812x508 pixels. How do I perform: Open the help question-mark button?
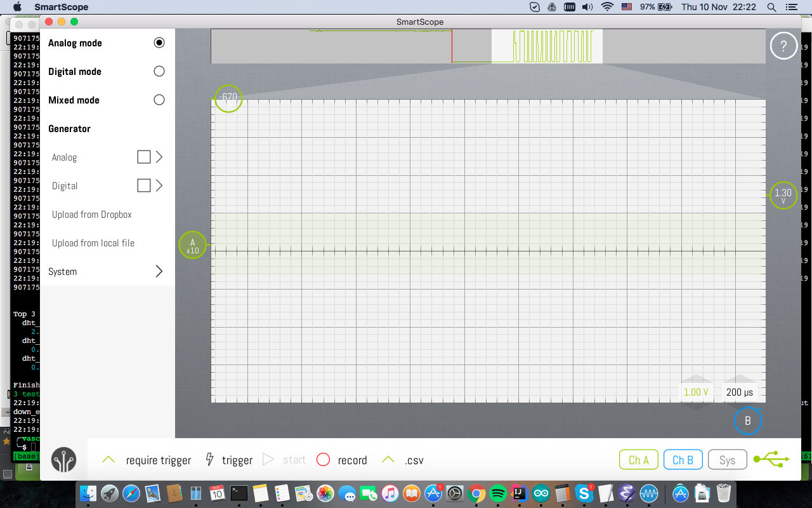point(783,46)
